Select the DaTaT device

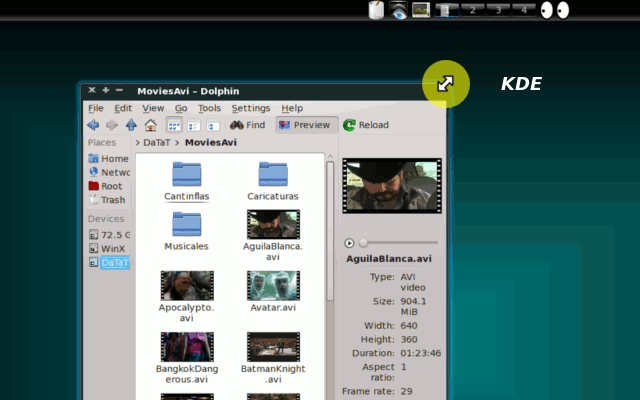[x=109, y=262]
